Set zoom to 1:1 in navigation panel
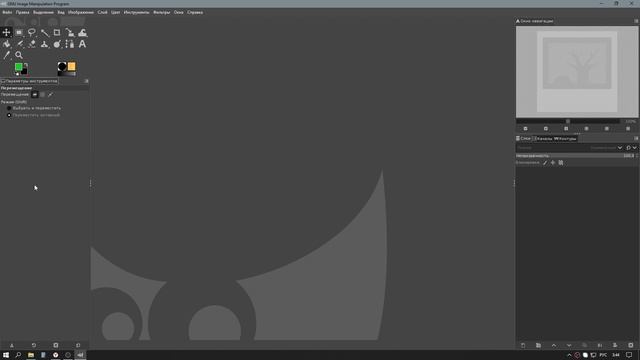This screenshot has width=640, height=360. [x=566, y=129]
